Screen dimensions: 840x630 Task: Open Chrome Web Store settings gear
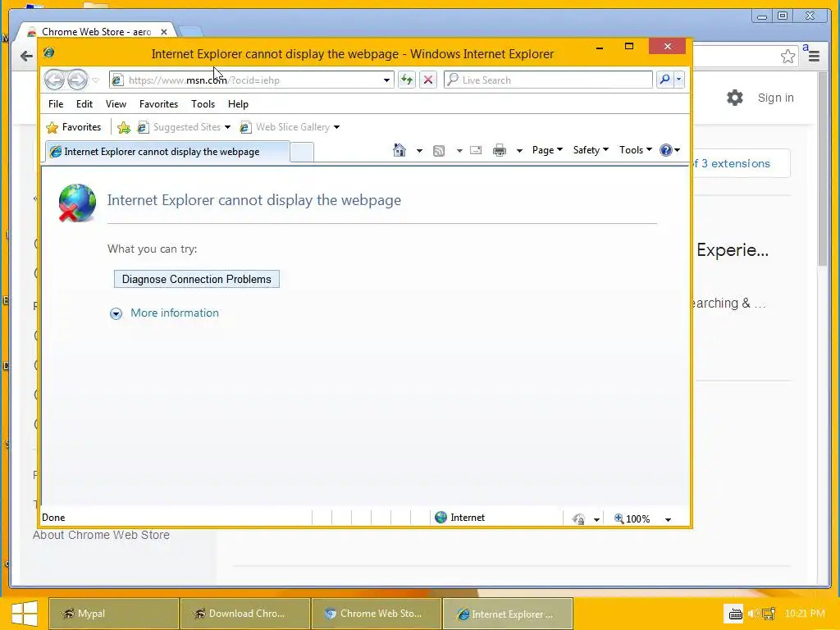click(735, 98)
